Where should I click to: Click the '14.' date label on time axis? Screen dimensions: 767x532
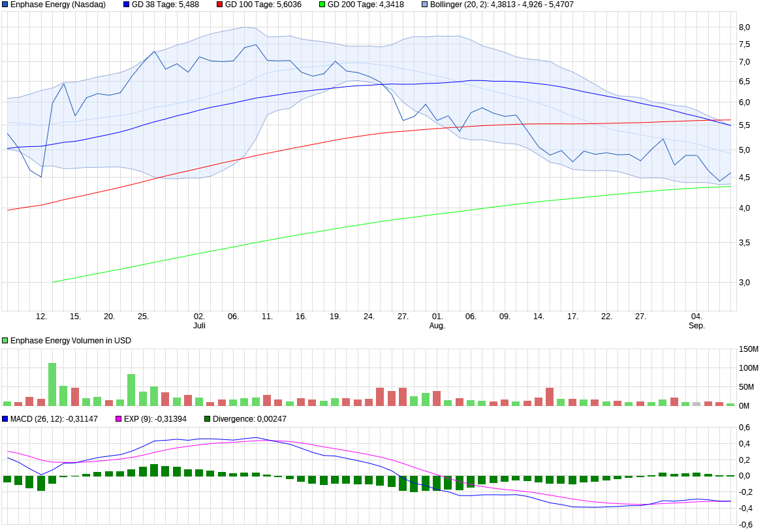(539, 317)
